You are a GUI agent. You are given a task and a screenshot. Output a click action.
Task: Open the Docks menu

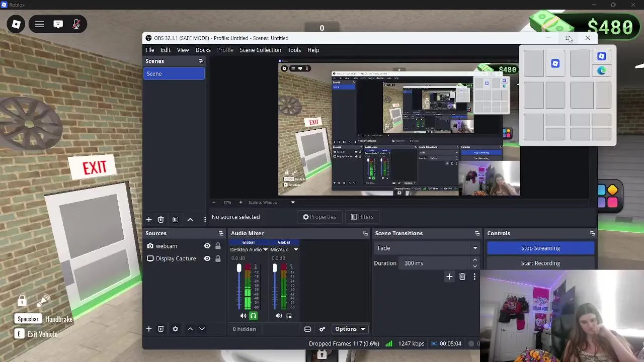[x=203, y=50]
